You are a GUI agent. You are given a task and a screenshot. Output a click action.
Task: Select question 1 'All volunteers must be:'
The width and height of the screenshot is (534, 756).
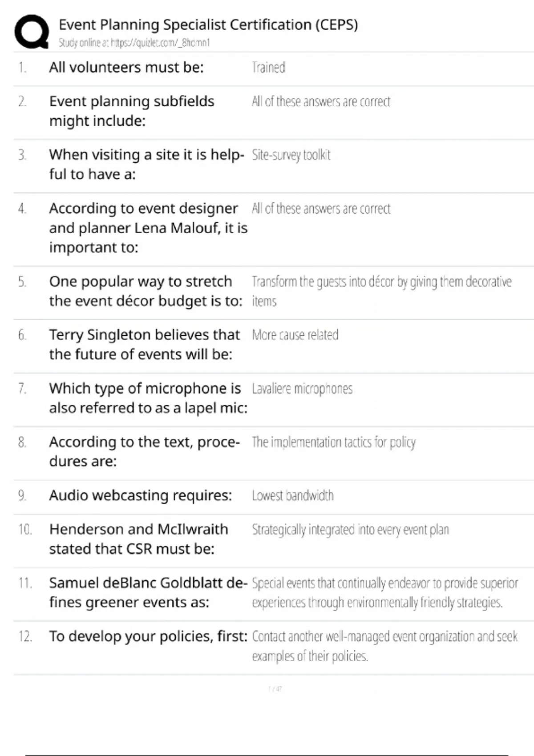pyautogui.click(x=126, y=68)
